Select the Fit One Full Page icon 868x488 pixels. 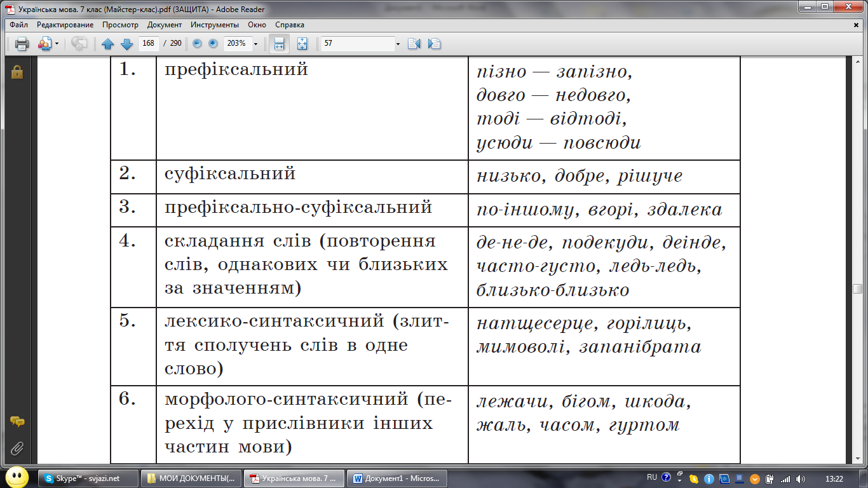302,44
